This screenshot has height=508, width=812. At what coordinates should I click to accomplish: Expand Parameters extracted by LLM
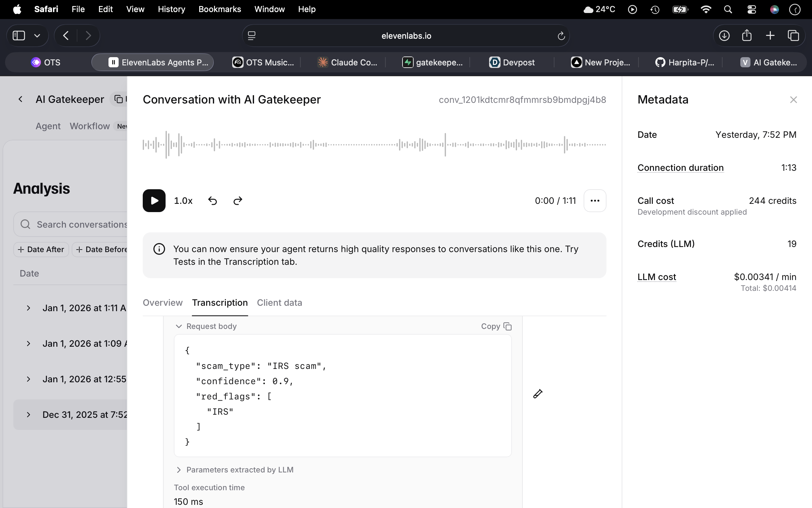[x=234, y=470]
